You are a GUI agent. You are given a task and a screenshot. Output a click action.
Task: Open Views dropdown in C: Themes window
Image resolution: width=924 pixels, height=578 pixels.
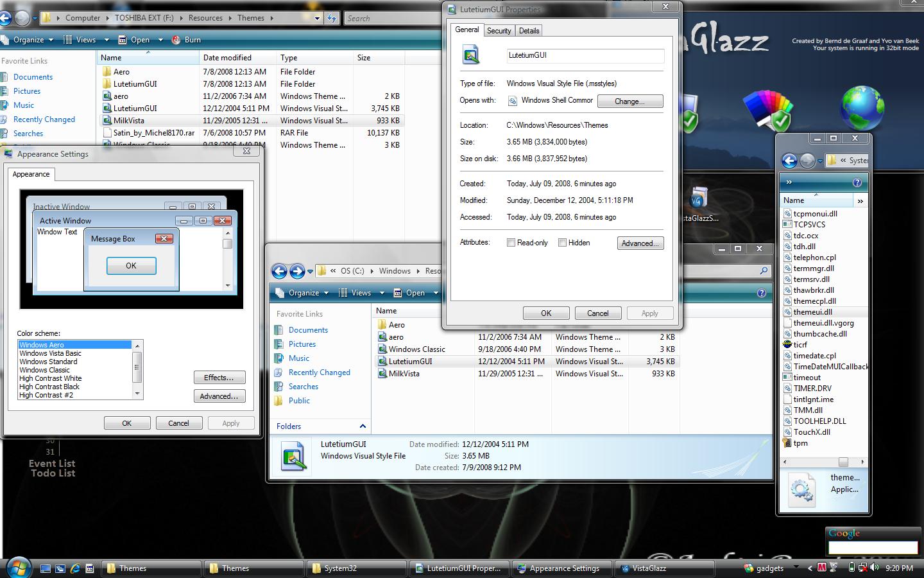click(361, 293)
